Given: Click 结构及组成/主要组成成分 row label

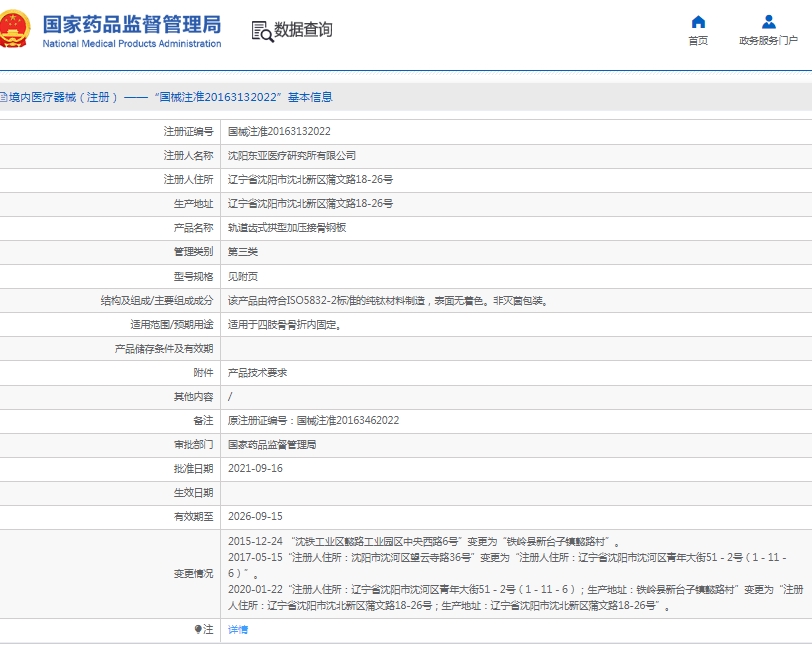Looking at the screenshot, I should [x=157, y=300].
